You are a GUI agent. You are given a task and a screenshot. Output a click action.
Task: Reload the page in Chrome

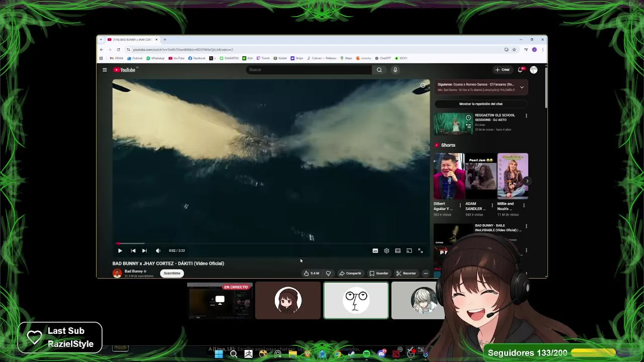pyautogui.click(x=118, y=49)
